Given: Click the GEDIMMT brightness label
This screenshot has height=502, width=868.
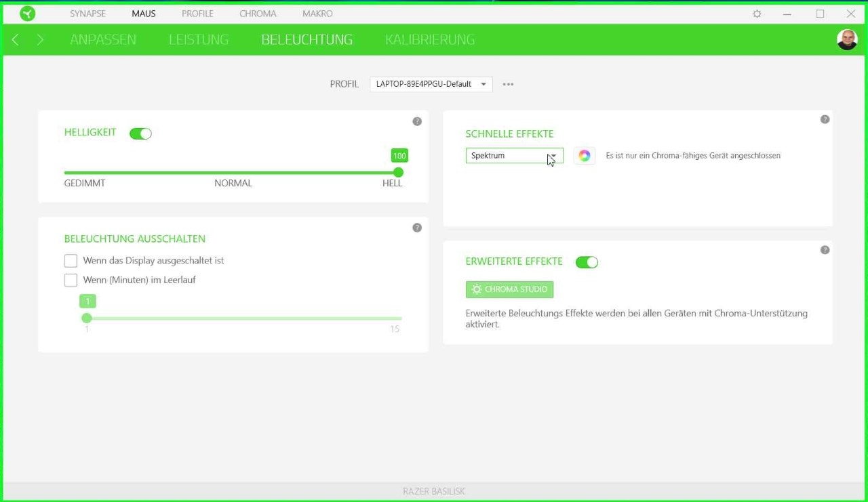Looking at the screenshot, I should pos(85,184).
